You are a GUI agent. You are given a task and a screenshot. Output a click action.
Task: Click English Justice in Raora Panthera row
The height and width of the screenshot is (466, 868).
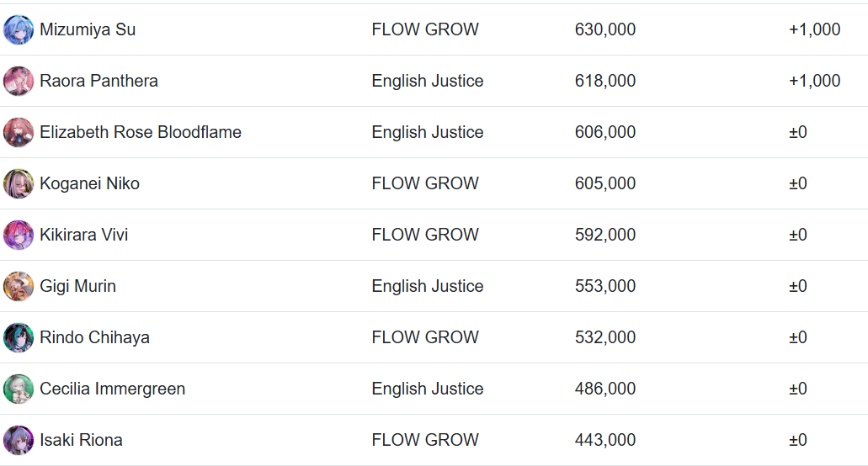[x=427, y=81]
